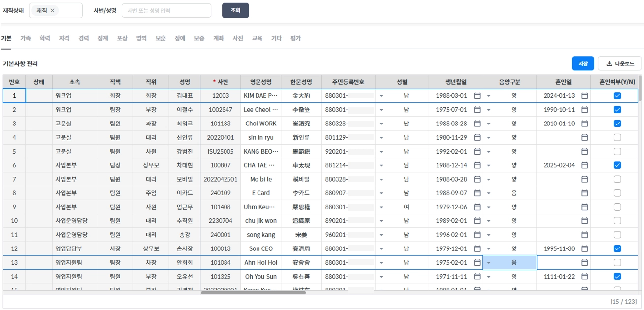Select row number 13 cell
Screen dimensions: 644x310
click(x=14, y=263)
